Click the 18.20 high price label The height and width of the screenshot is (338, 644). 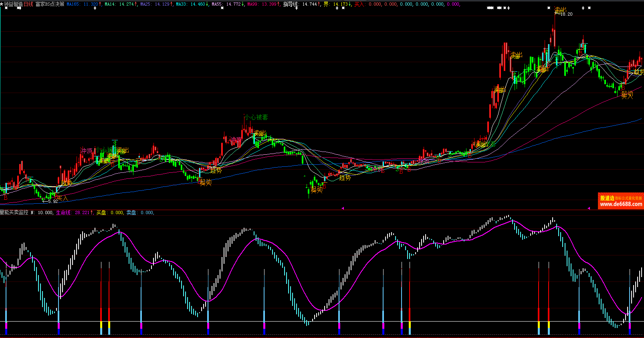[566, 14]
